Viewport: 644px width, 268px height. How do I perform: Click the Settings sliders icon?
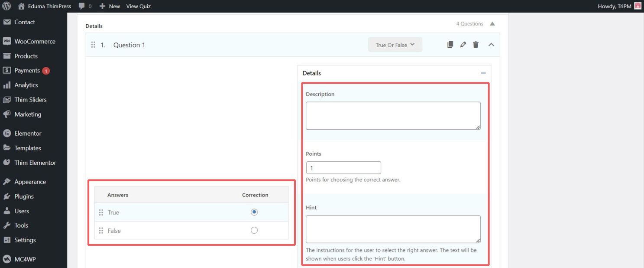pos(6,240)
